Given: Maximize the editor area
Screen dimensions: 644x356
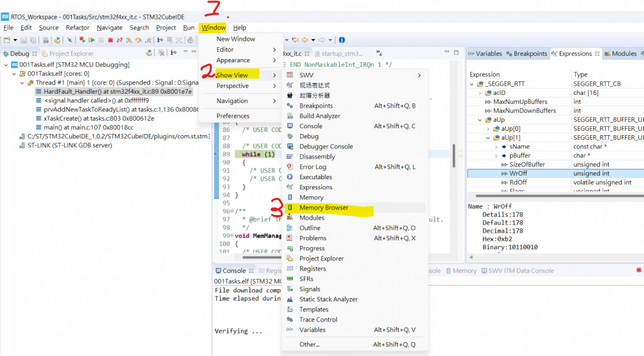Looking at the screenshot, I should 457,52.
